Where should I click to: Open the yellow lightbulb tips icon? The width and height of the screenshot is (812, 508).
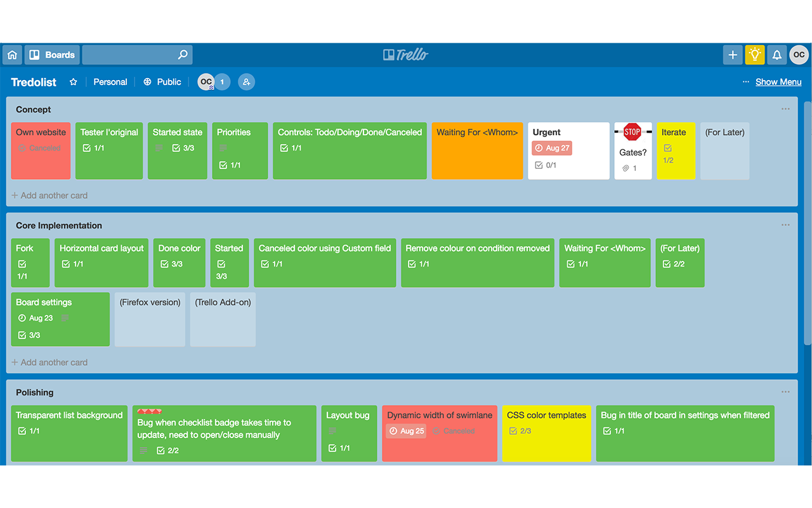[755, 55]
